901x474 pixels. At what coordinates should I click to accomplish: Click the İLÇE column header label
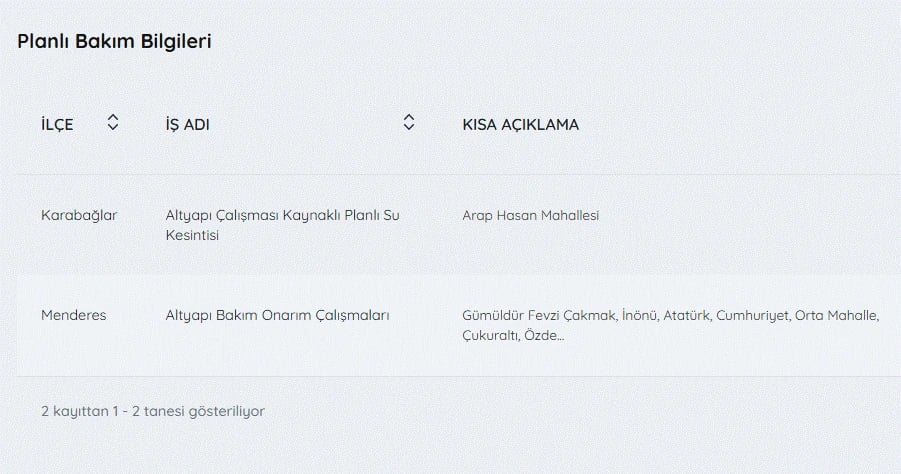[x=57, y=124]
